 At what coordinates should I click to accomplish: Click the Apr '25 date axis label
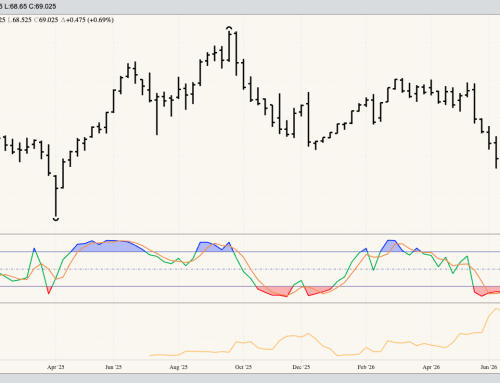56,367
